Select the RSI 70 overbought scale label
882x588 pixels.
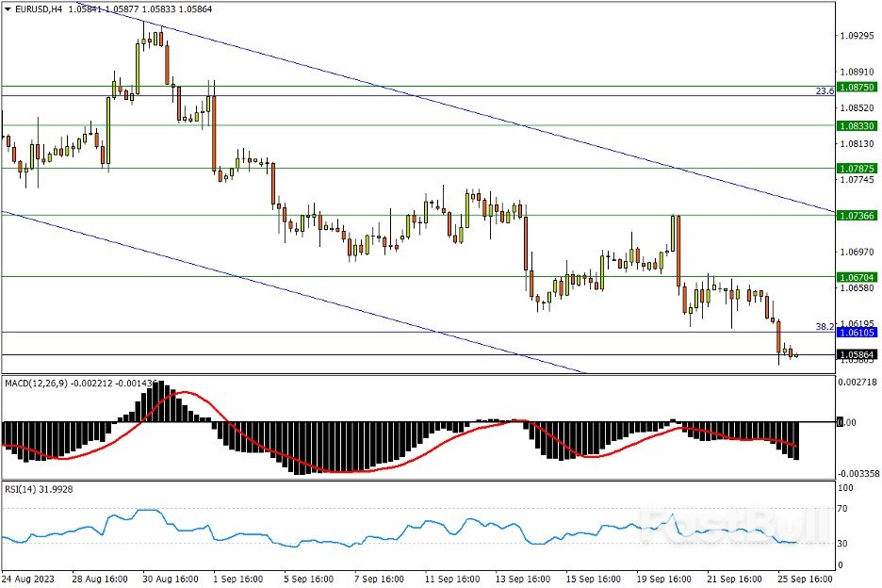(845, 510)
